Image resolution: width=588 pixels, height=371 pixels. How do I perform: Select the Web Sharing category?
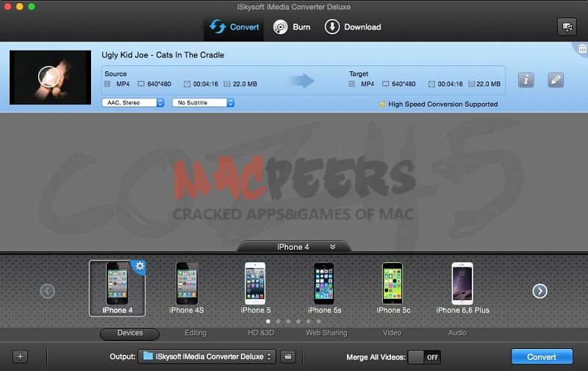point(326,333)
